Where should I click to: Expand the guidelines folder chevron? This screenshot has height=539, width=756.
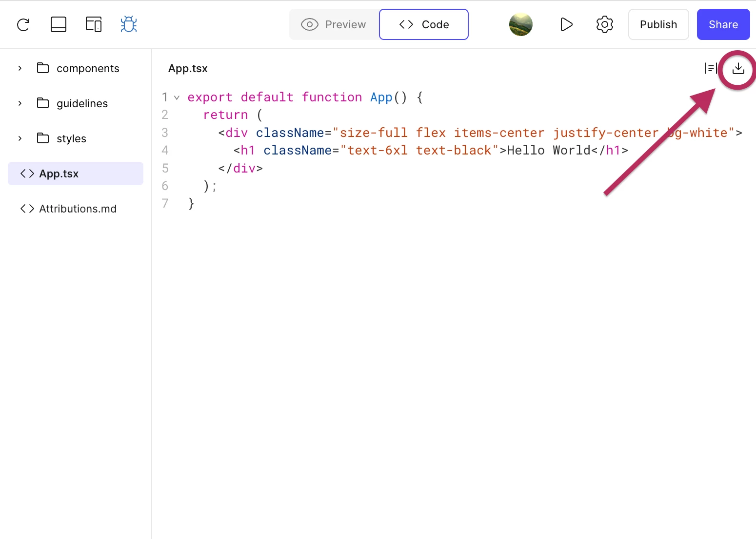pyautogui.click(x=20, y=103)
